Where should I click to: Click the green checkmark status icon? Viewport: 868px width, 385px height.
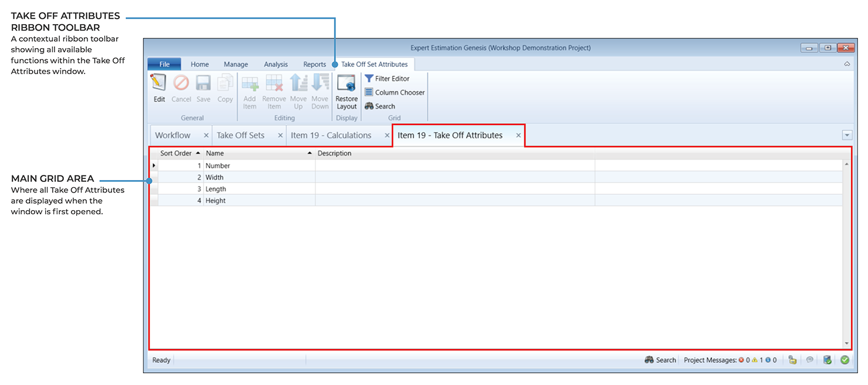click(845, 360)
